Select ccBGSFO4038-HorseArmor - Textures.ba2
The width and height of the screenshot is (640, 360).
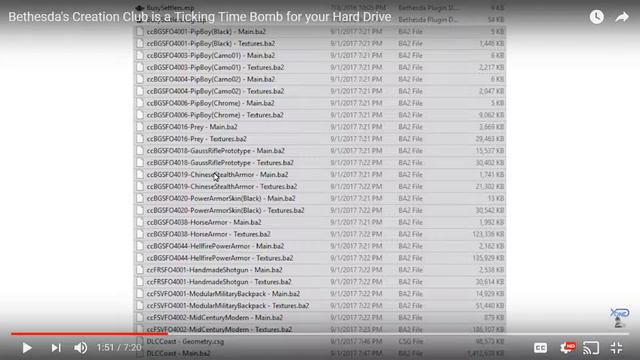click(208, 234)
